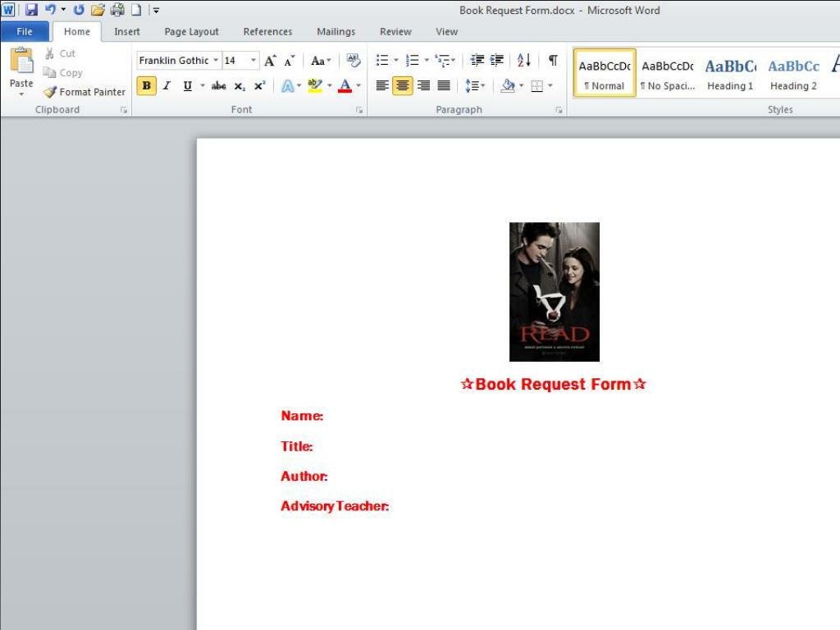Viewport: 840px width, 630px height.
Task: Apply Subscript formatting
Action: tap(240, 85)
